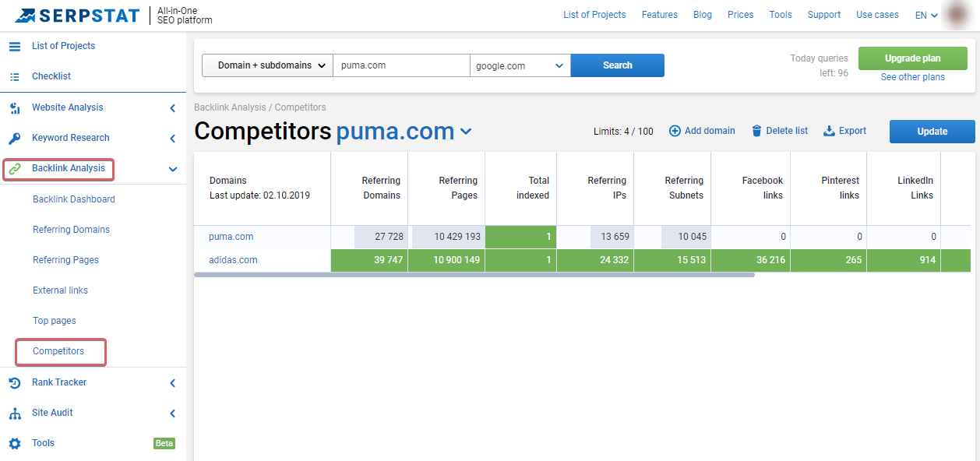The height and width of the screenshot is (461, 980).
Task: Open Tools in top navigation
Action: pos(781,15)
